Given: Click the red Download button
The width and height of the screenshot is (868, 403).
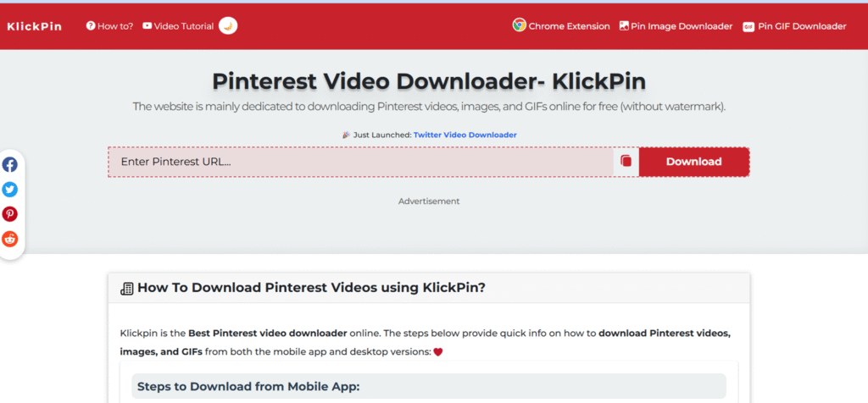Looking at the screenshot, I should pyautogui.click(x=693, y=162).
